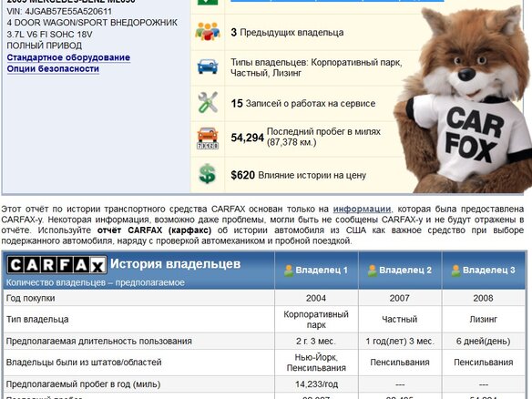Click the 2007 purchase year cell
This screenshot has height=399, width=532.
[400, 298]
